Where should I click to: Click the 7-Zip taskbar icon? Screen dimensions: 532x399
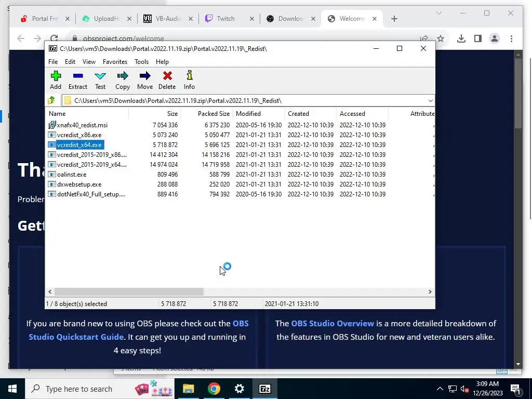(264, 389)
